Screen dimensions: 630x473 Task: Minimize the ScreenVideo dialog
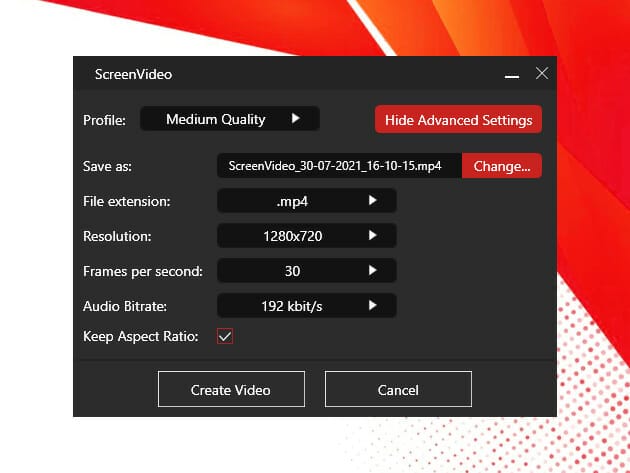click(512, 75)
